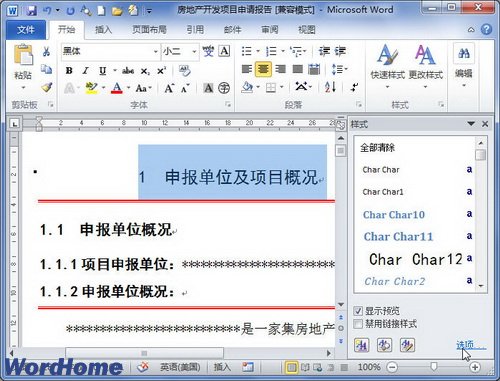500x381 pixels.
Task: Click the New Style button in Styles pane
Action: click(x=362, y=345)
